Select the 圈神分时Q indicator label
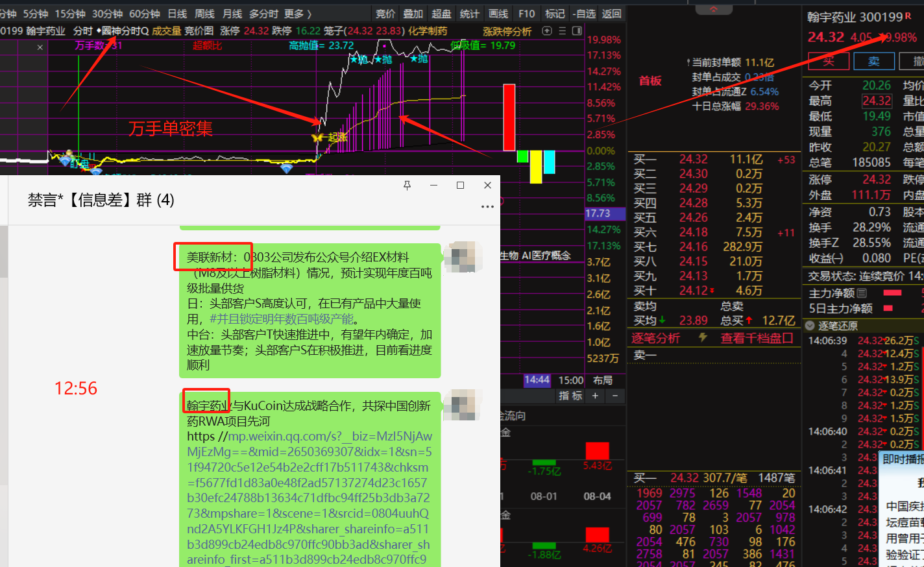 [x=125, y=30]
